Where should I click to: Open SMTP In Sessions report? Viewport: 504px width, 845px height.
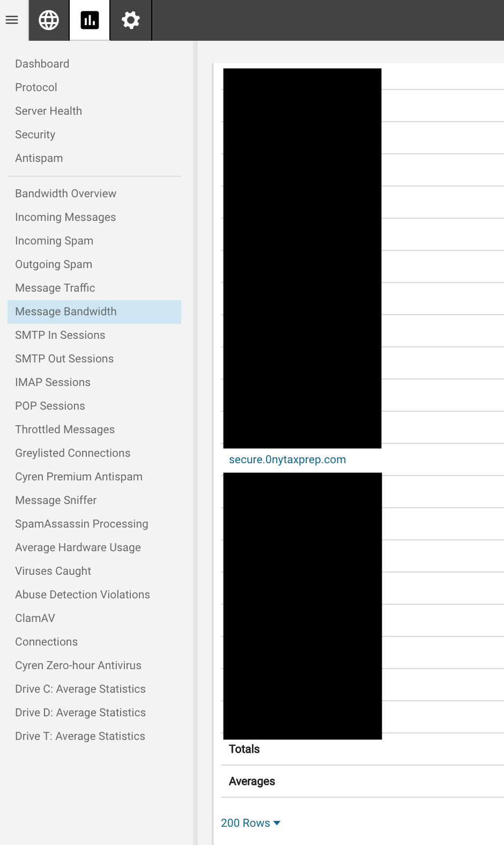pyautogui.click(x=60, y=335)
